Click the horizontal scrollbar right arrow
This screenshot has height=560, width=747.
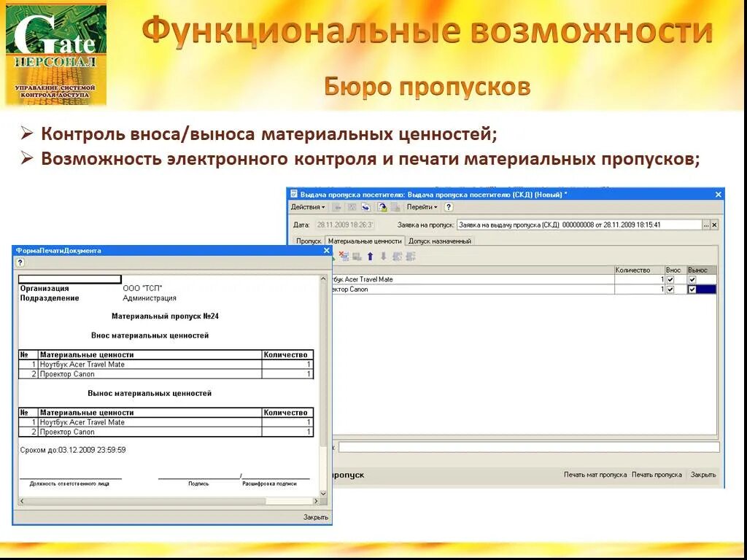[x=315, y=502]
